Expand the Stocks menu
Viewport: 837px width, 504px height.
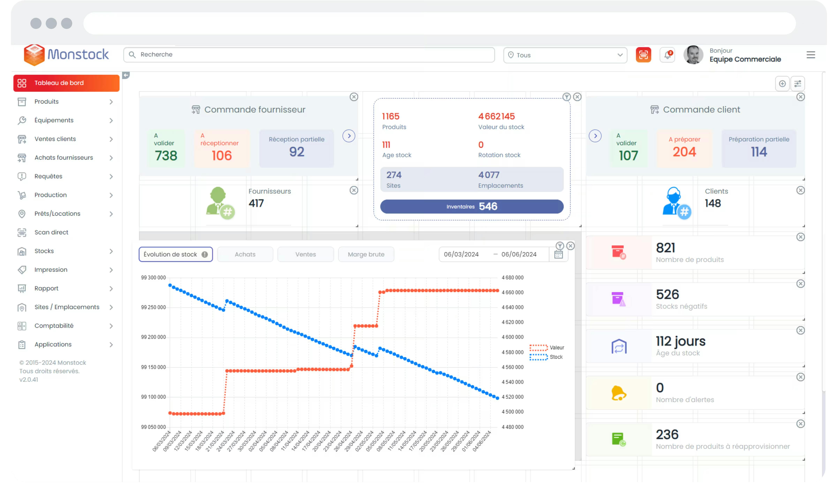[x=66, y=251]
